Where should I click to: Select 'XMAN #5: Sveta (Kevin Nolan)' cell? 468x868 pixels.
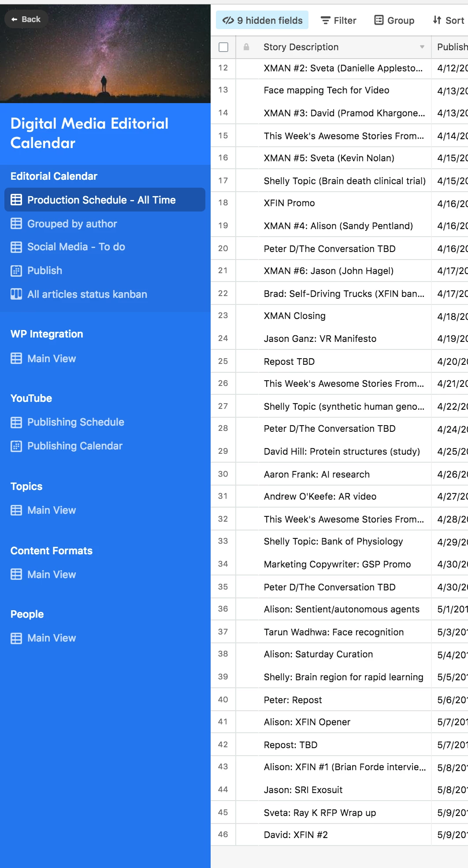345,158
